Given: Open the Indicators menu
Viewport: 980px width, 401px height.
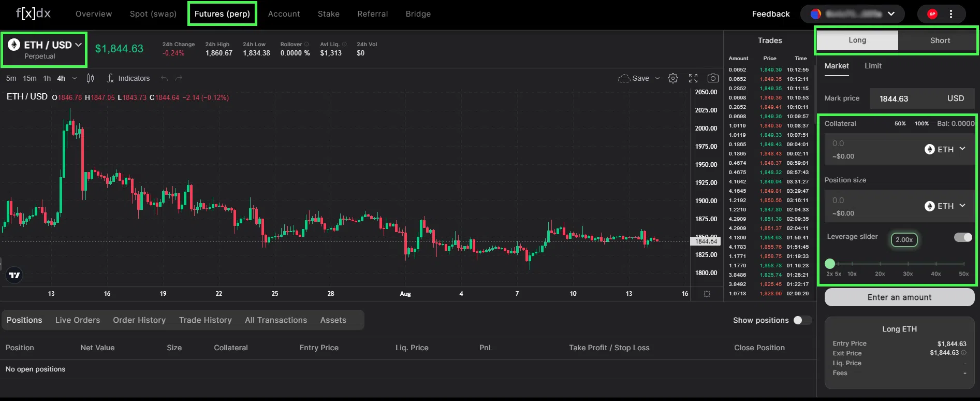Looking at the screenshot, I should (128, 78).
